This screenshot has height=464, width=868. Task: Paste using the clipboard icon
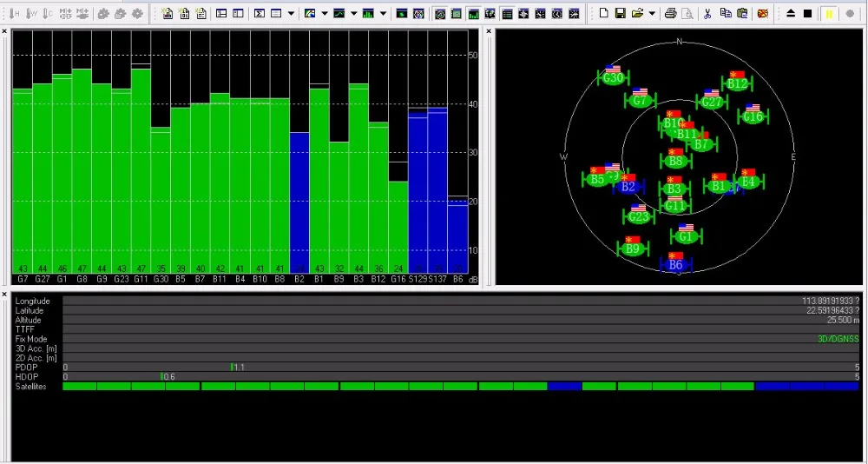[x=742, y=13]
